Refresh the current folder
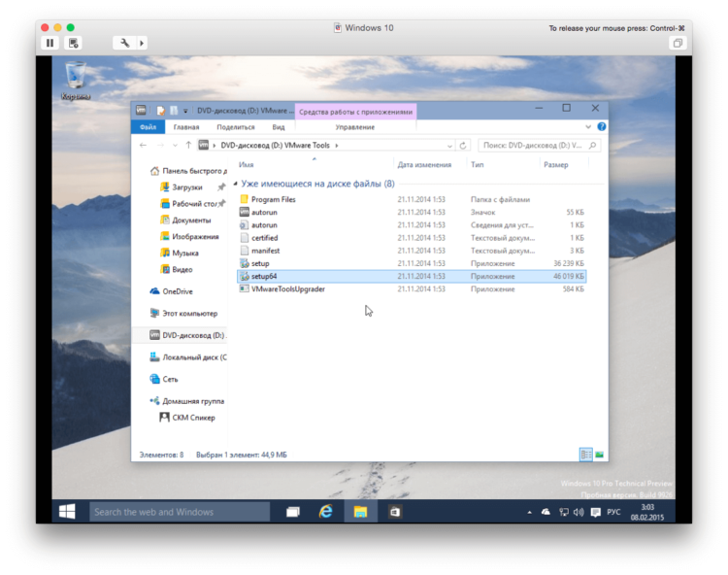The image size is (728, 575). coord(463,146)
